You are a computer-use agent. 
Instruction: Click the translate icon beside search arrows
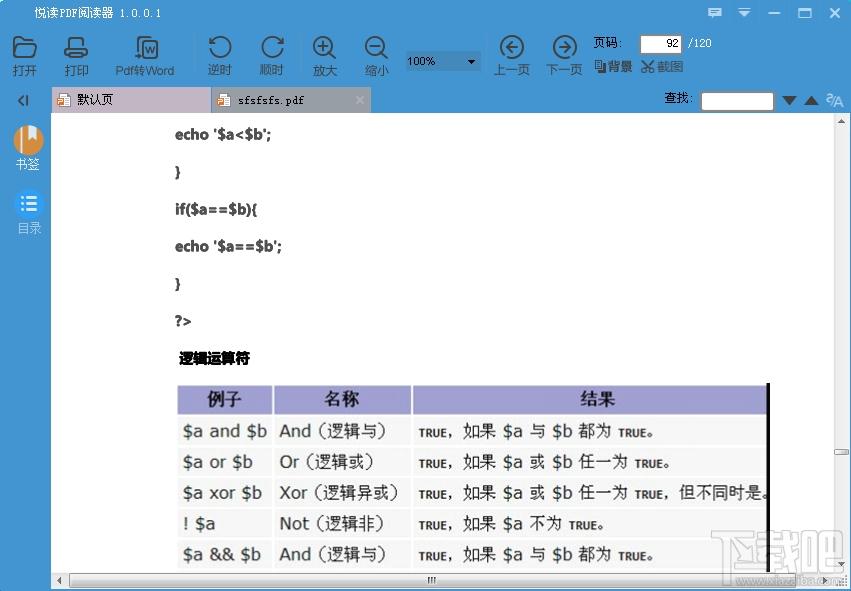pyautogui.click(x=834, y=100)
